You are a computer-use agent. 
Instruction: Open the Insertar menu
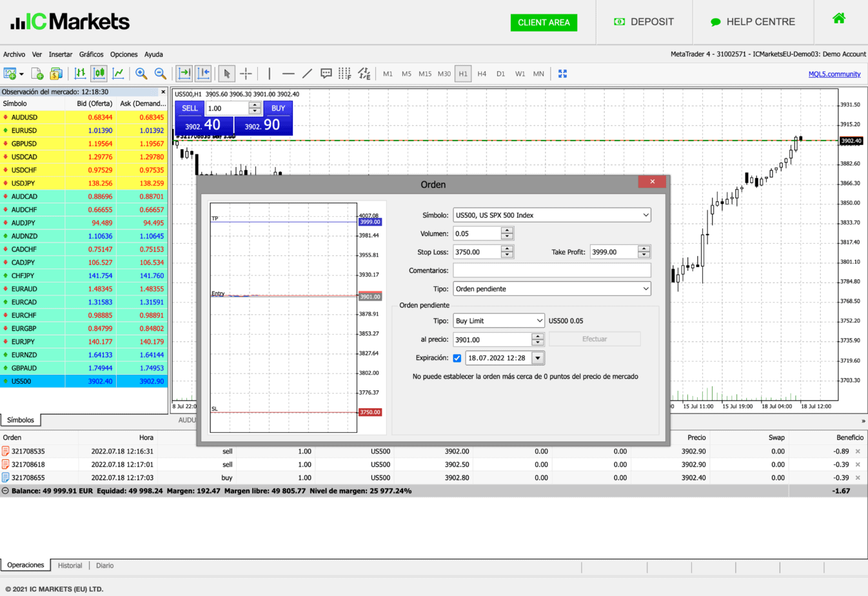pos(61,54)
